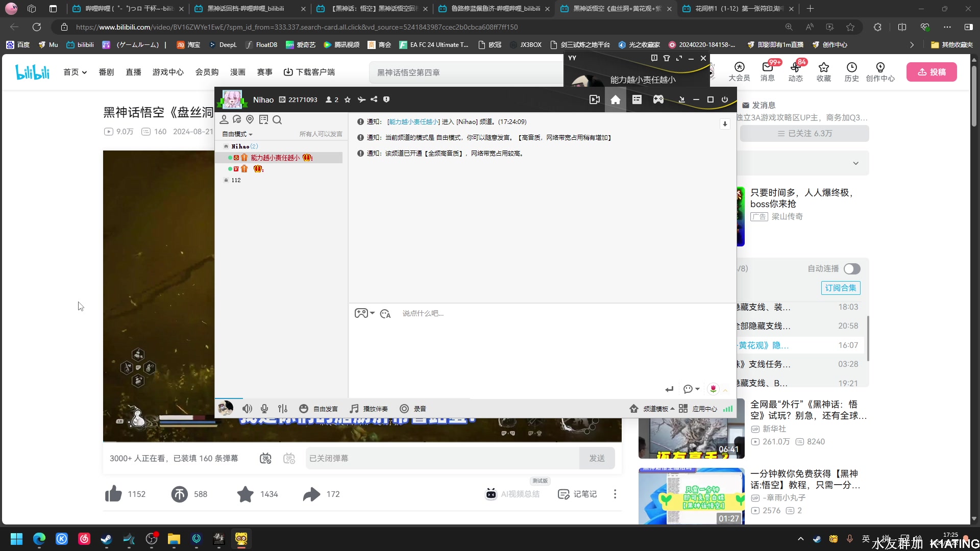Click airplane icon in YY header

(x=361, y=99)
